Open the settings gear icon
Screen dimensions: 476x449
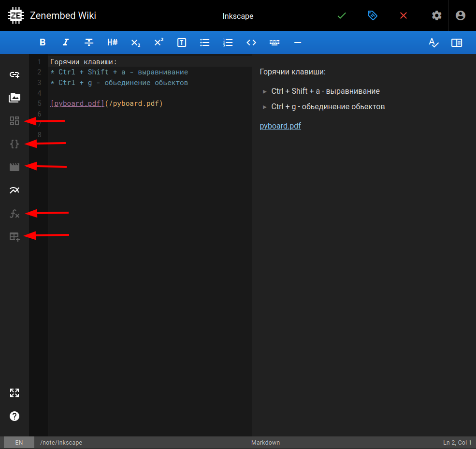(x=436, y=15)
